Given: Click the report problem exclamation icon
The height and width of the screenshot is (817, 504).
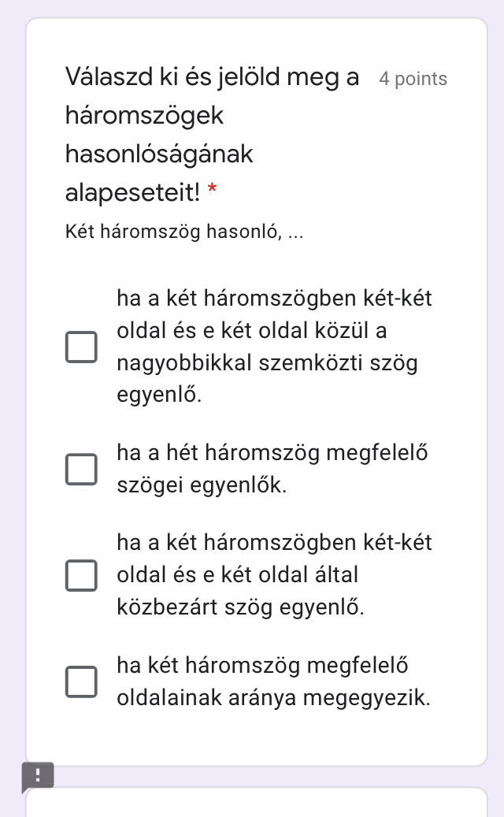Looking at the screenshot, I should pos(38,776).
